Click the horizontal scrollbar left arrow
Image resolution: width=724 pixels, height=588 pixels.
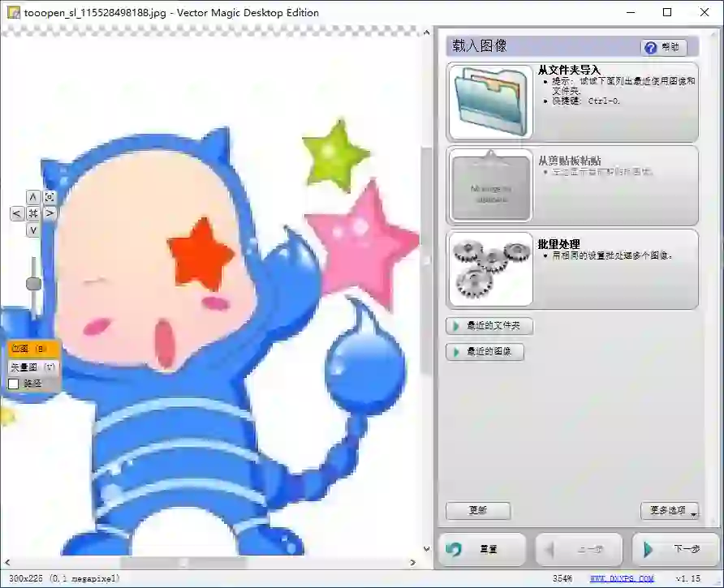click(7, 563)
